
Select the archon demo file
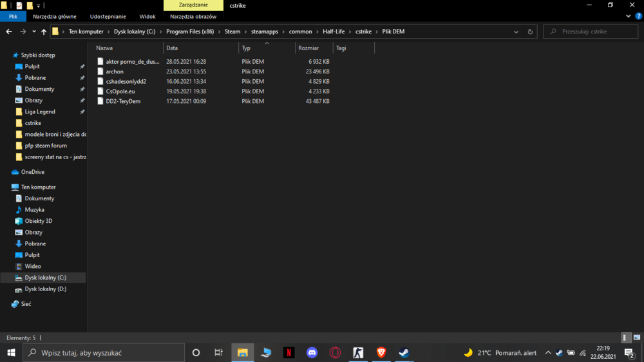point(115,71)
